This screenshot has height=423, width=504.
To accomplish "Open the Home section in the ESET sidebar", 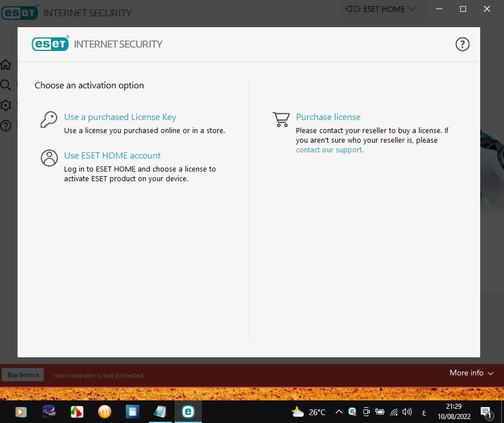I will pos(6,65).
